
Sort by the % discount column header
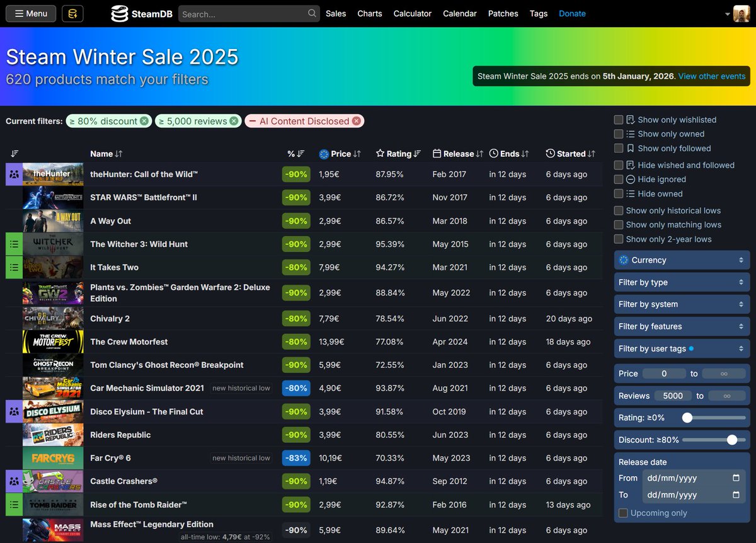pos(296,154)
